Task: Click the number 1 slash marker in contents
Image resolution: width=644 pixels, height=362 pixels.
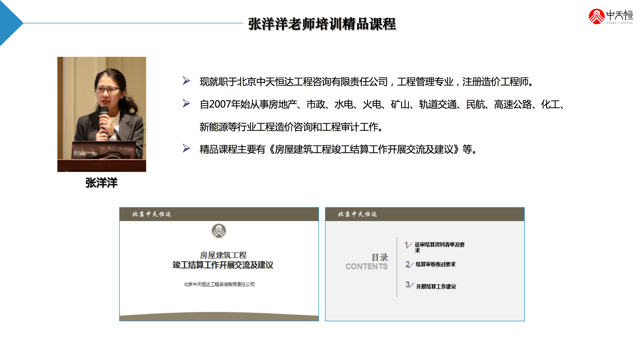Action: point(408,245)
